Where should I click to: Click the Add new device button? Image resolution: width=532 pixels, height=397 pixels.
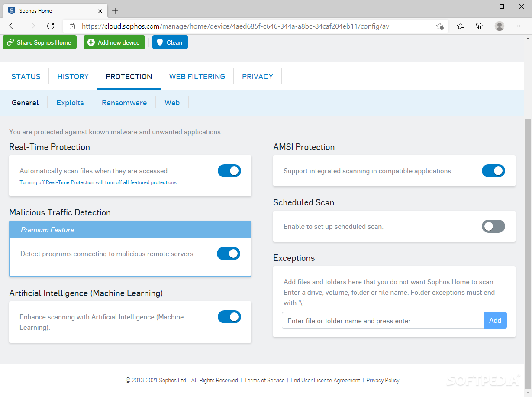tap(114, 42)
